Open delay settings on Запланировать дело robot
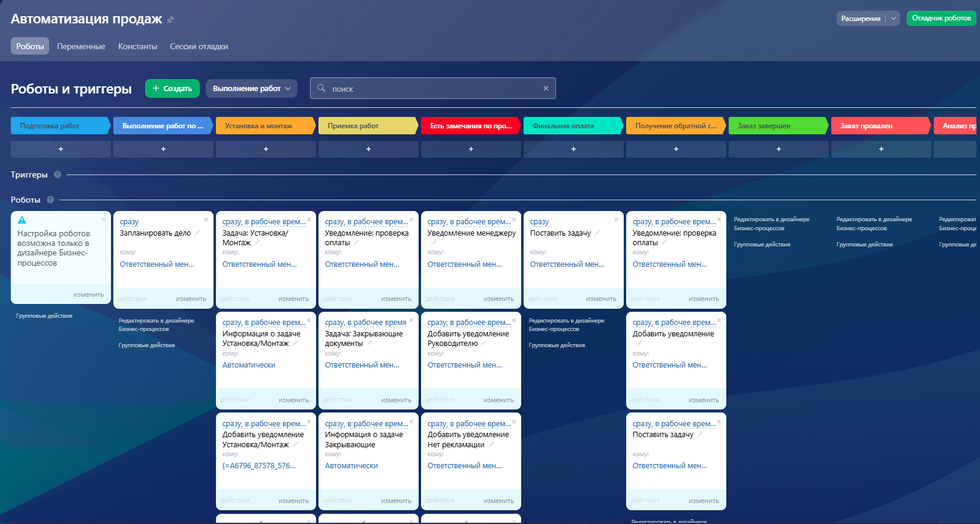 pos(129,222)
